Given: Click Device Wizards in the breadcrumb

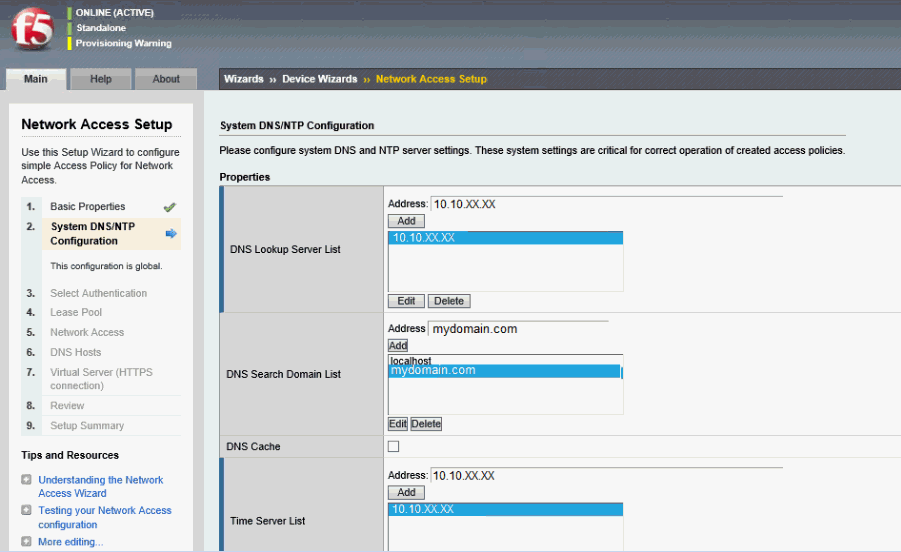Looking at the screenshot, I should (x=319, y=79).
